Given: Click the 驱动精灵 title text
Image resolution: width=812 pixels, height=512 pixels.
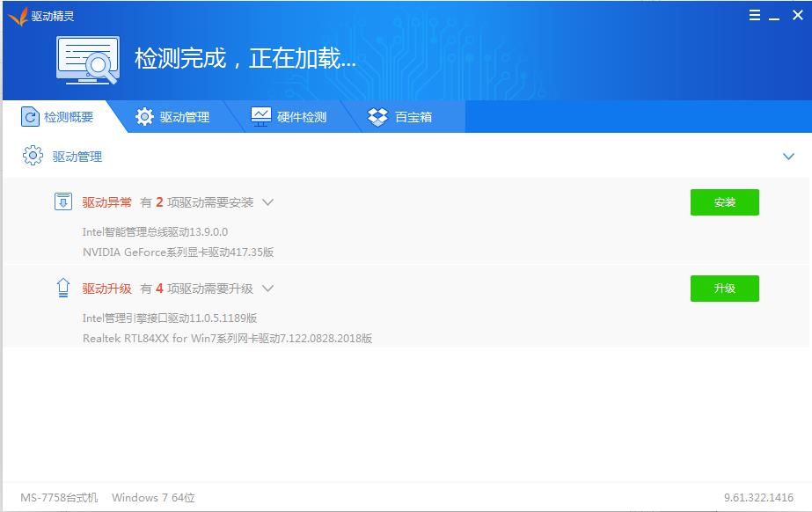Looking at the screenshot, I should pos(53,16).
